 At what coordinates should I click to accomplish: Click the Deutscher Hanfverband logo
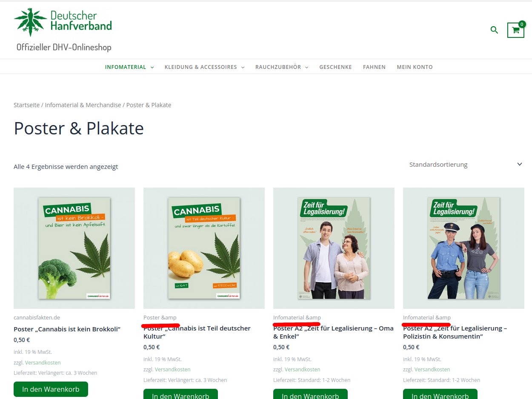tap(63, 22)
